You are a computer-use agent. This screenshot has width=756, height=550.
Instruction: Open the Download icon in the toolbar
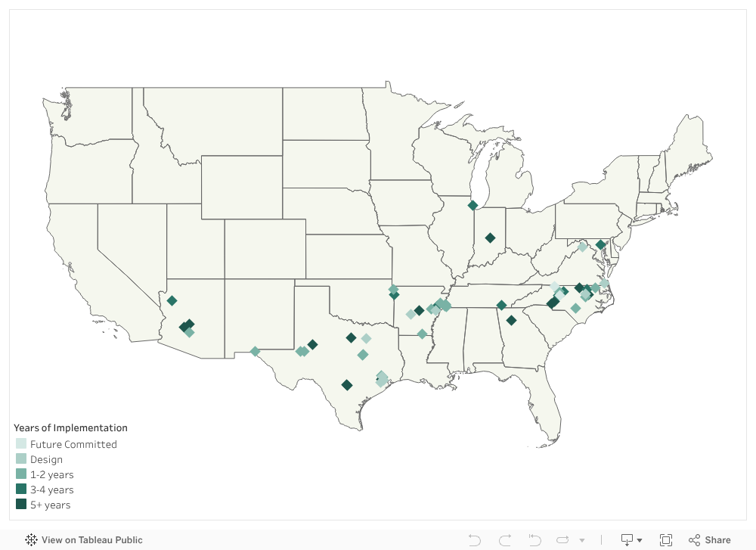click(627, 540)
